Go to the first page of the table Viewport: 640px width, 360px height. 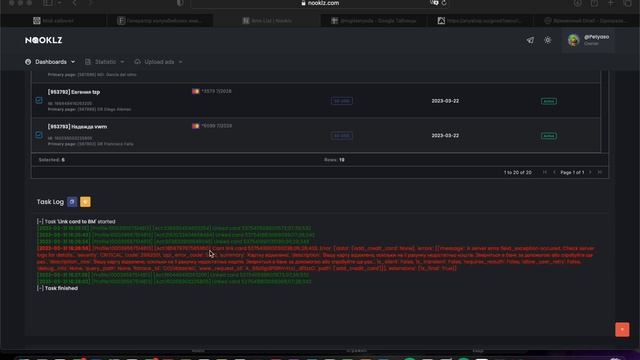544,172
